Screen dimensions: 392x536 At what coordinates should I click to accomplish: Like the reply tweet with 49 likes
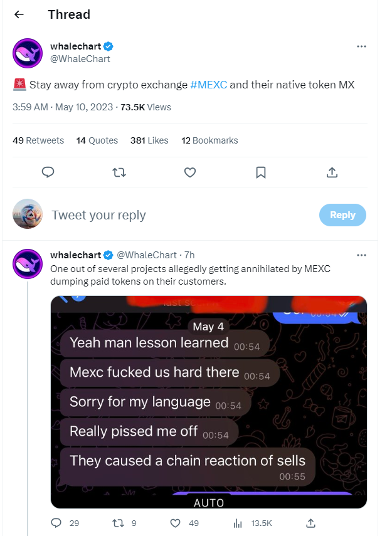point(176,523)
